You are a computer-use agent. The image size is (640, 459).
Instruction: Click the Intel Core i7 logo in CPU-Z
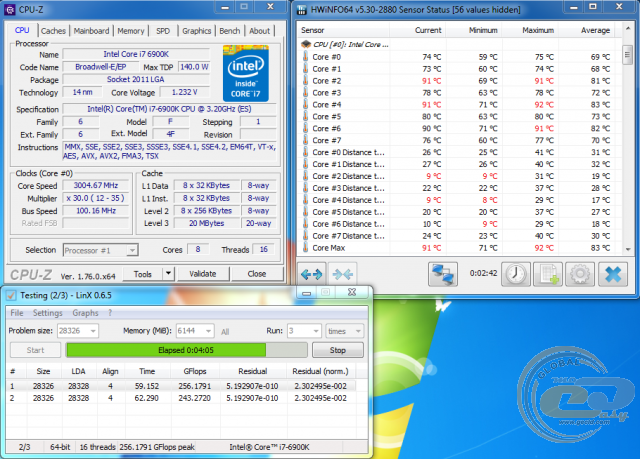pyautogui.click(x=246, y=73)
